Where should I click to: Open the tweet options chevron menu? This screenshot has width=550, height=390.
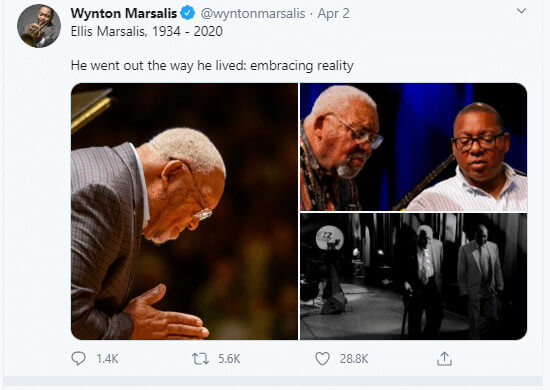521,11
